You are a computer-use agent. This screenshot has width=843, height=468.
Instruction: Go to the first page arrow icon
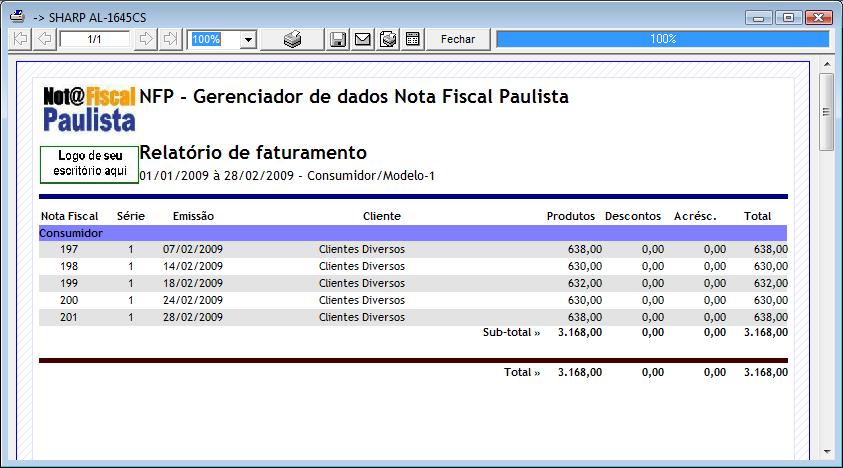pyautogui.click(x=20, y=39)
